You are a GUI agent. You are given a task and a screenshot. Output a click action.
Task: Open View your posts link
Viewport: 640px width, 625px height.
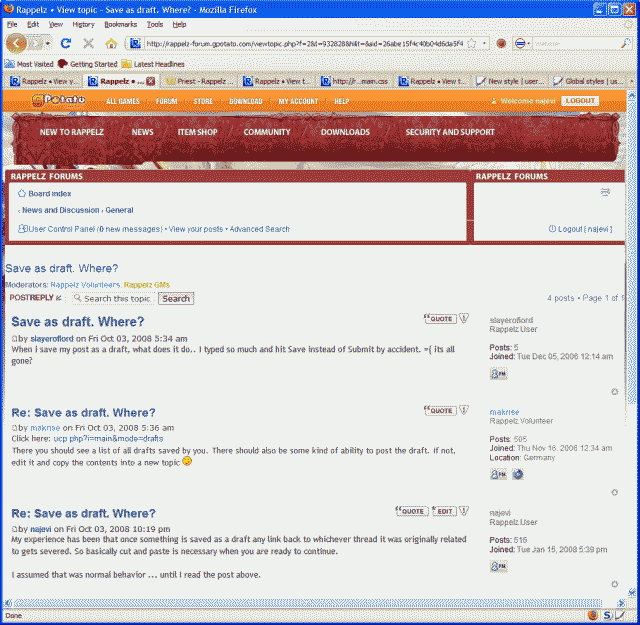[196, 229]
